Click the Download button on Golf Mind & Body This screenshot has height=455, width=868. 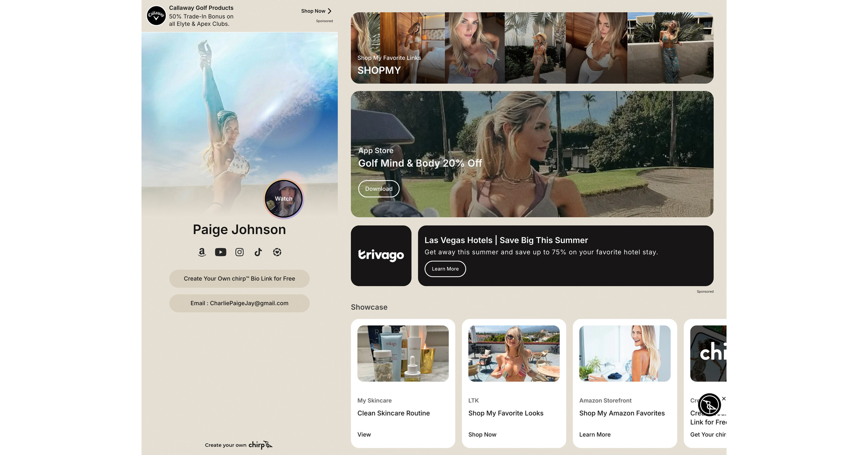379,189
